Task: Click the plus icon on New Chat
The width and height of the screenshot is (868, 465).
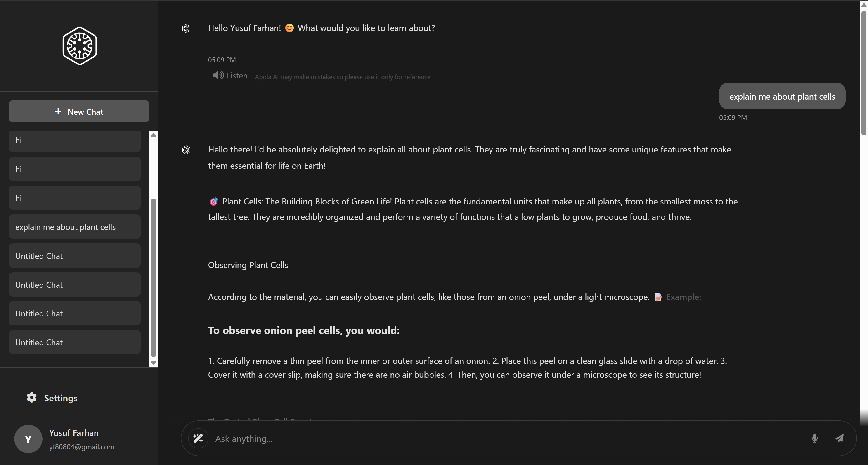Action: pyautogui.click(x=58, y=111)
